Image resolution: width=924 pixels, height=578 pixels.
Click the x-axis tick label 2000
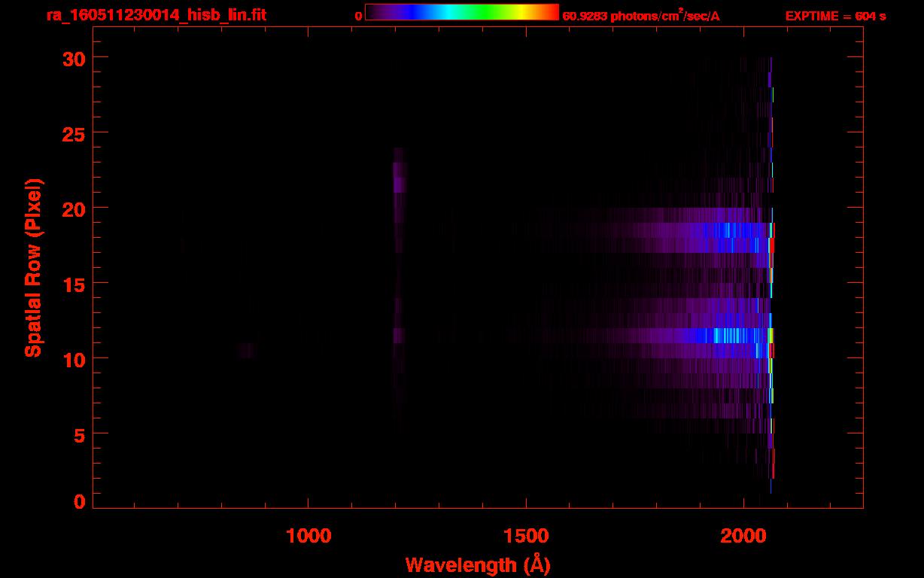[x=743, y=535]
